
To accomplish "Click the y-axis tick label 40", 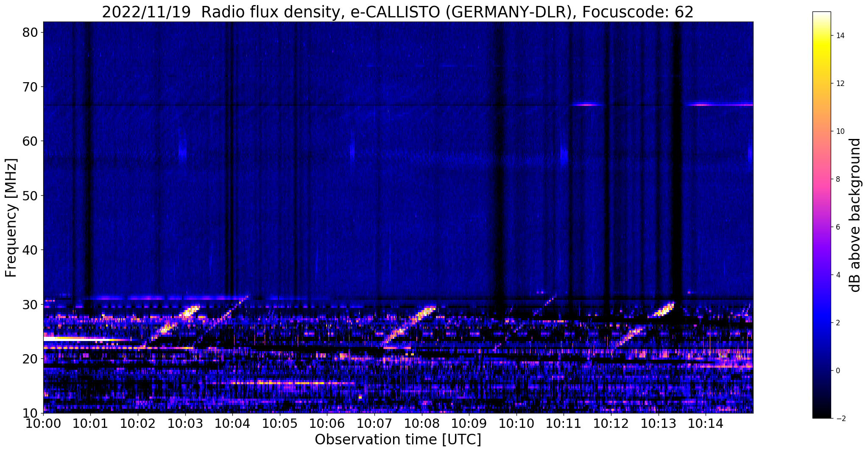I will [31, 250].
